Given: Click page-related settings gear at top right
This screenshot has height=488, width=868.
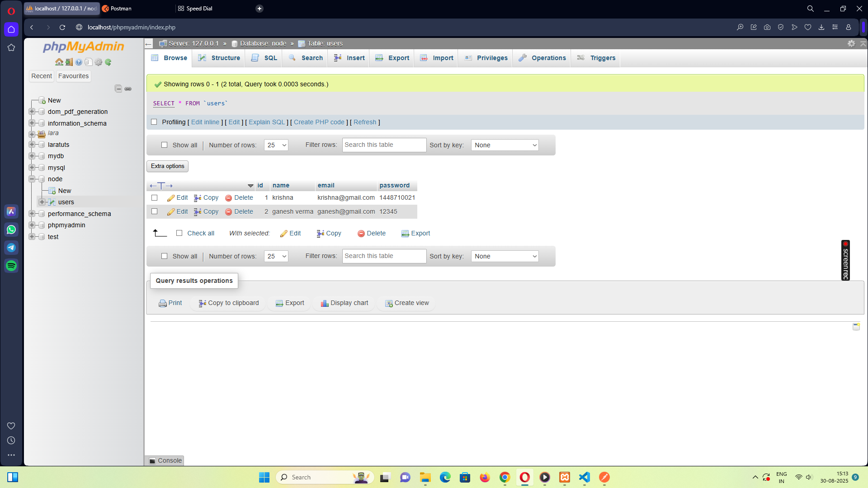Looking at the screenshot, I should pos(851,43).
